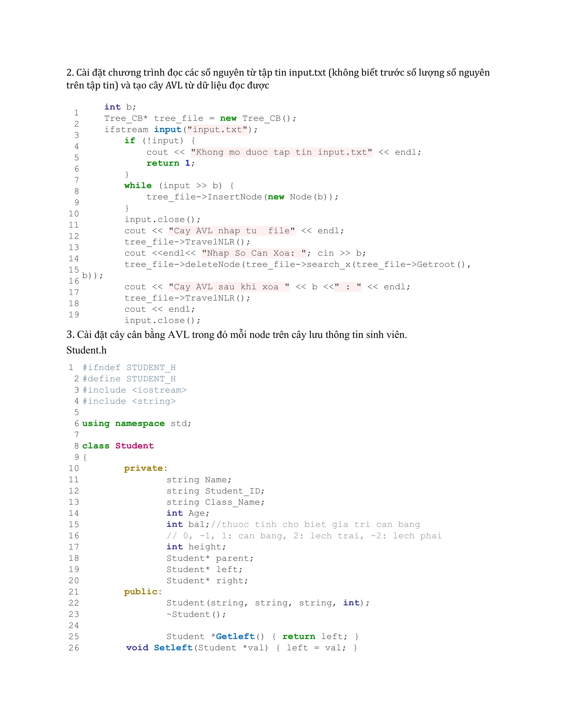Click the "input.txt" string in ifstream line

(217, 129)
